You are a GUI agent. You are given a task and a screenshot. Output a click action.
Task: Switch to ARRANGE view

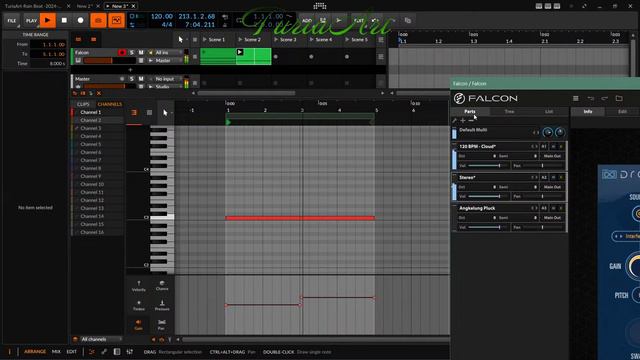35,351
